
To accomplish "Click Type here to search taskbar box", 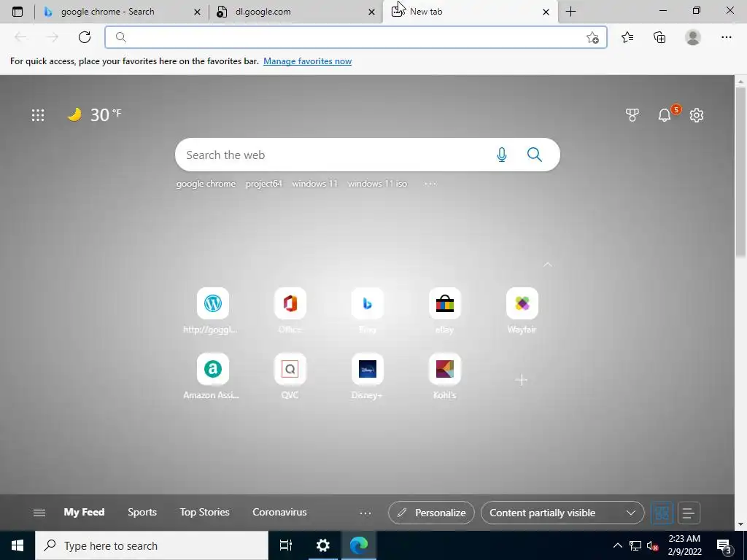I will pyautogui.click(x=152, y=545).
